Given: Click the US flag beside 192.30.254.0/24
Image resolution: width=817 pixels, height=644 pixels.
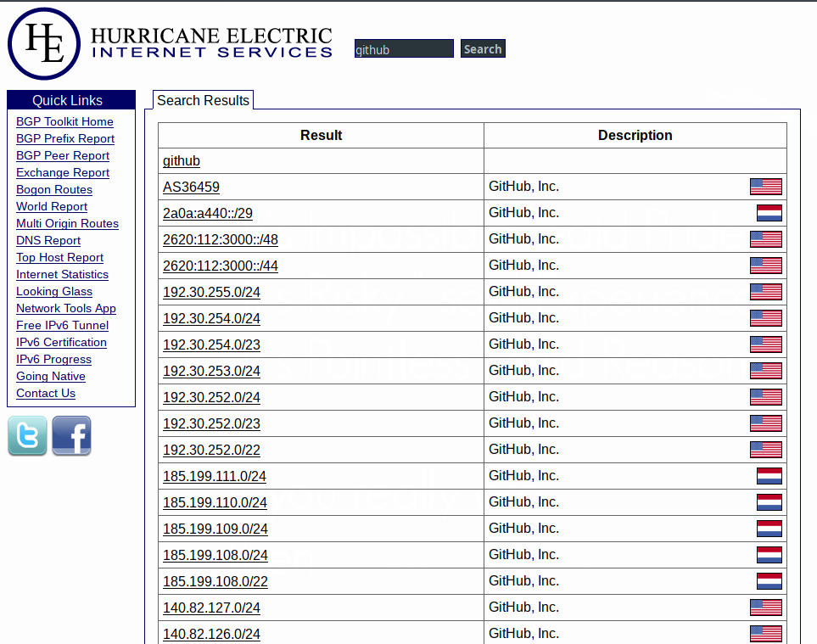Looking at the screenshot, I should 766,318.
